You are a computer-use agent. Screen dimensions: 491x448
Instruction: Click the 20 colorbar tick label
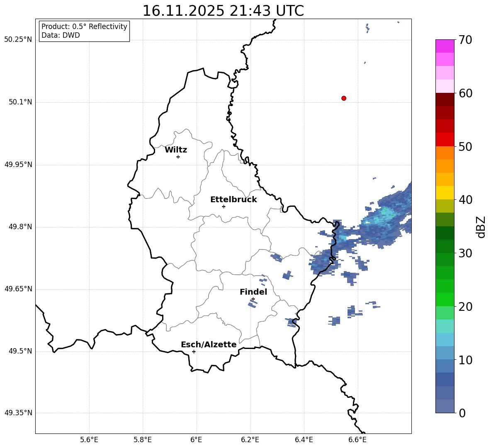click(465, 306)
